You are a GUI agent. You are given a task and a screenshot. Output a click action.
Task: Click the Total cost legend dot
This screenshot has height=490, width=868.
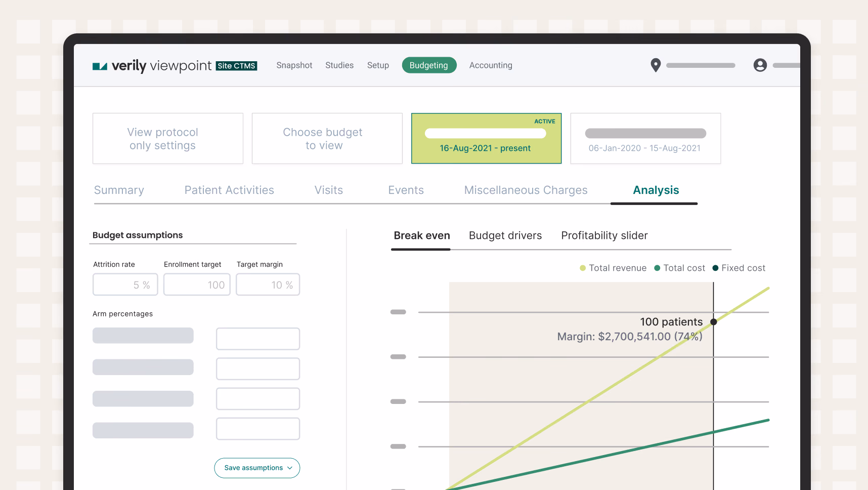(x=657, y=268)
